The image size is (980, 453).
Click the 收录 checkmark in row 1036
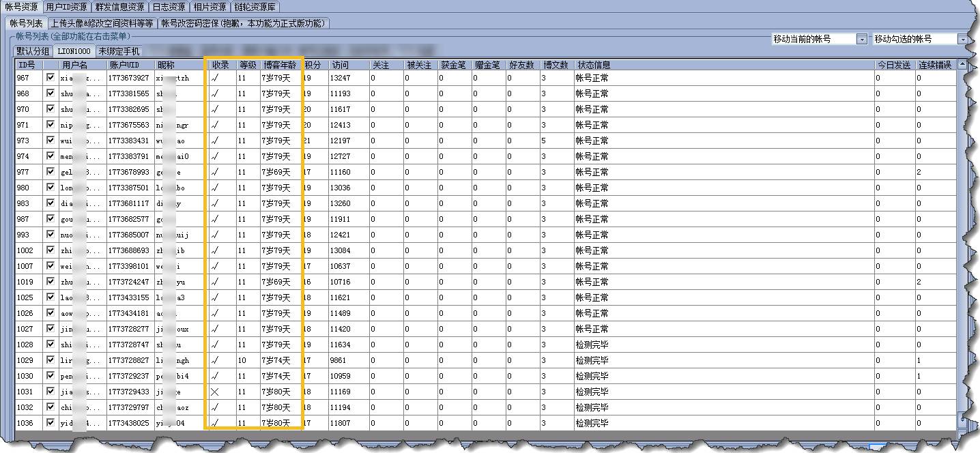coord(214,424)
